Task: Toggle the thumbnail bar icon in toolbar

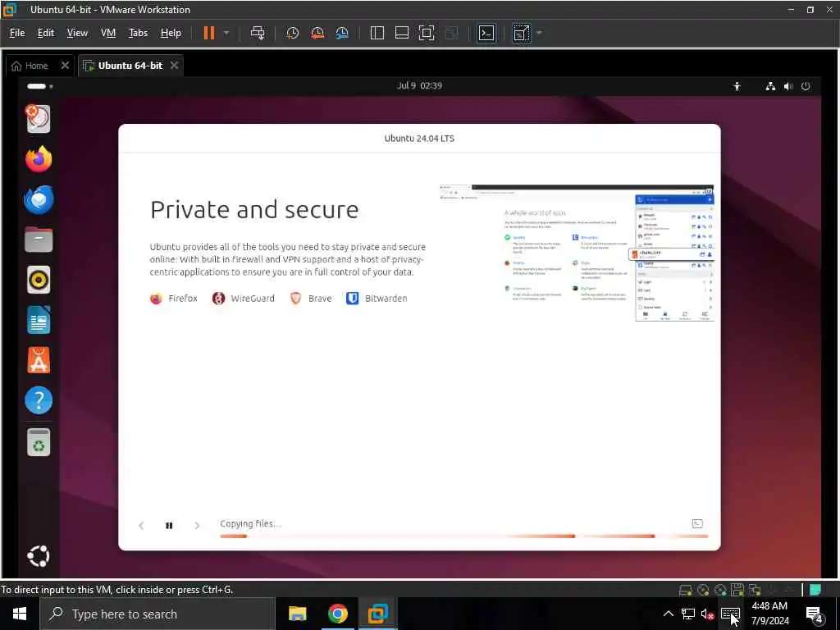Action: coord(402,33)
